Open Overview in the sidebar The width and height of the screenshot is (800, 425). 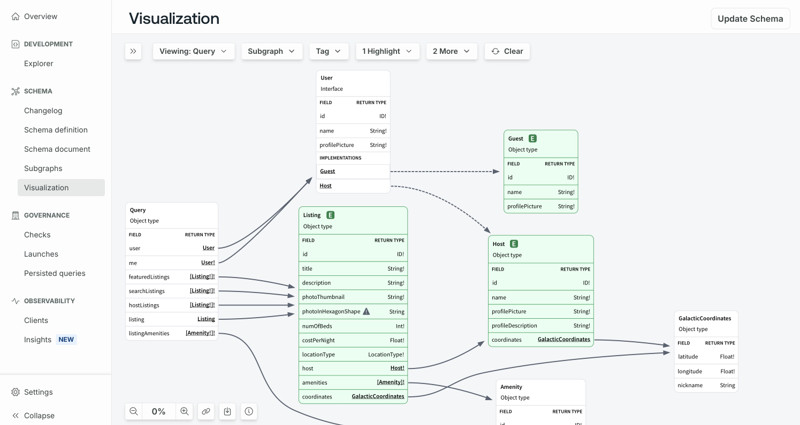[x=40, y=16]
